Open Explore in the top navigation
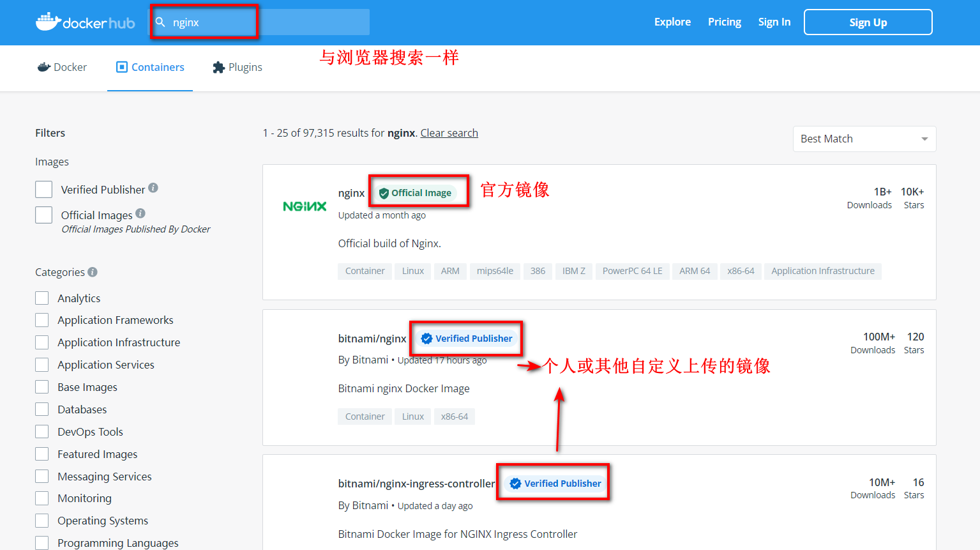Screen dimensions: 980x550 [672, 22]
